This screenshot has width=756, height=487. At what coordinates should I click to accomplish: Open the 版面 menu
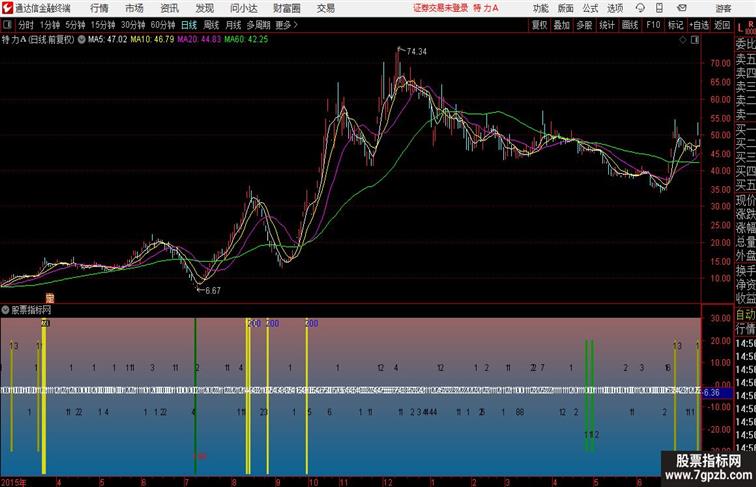pos(566,8)
